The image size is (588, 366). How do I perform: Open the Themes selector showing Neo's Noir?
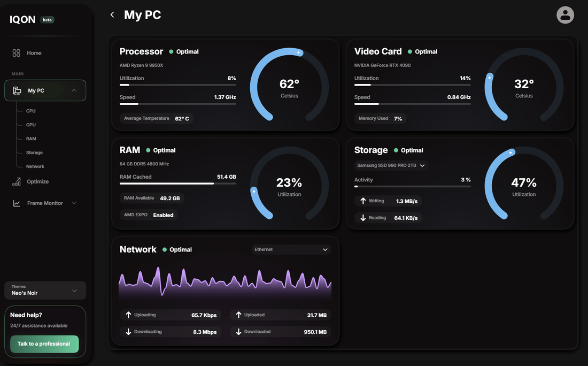click(x=45, y=291)
